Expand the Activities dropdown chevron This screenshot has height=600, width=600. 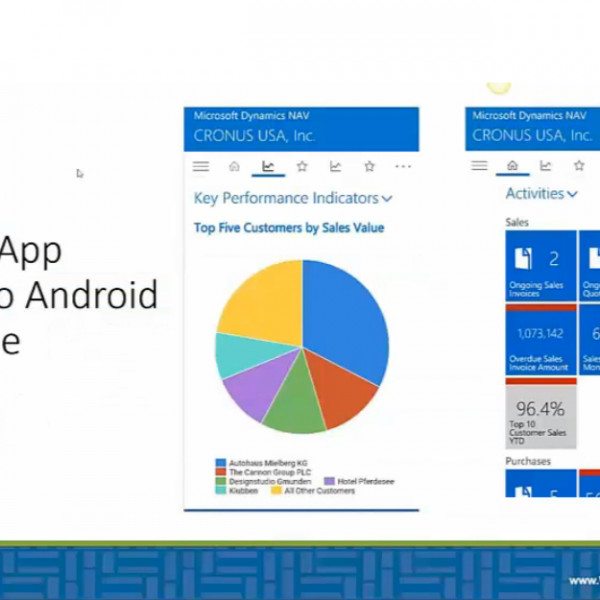point(572,194)
